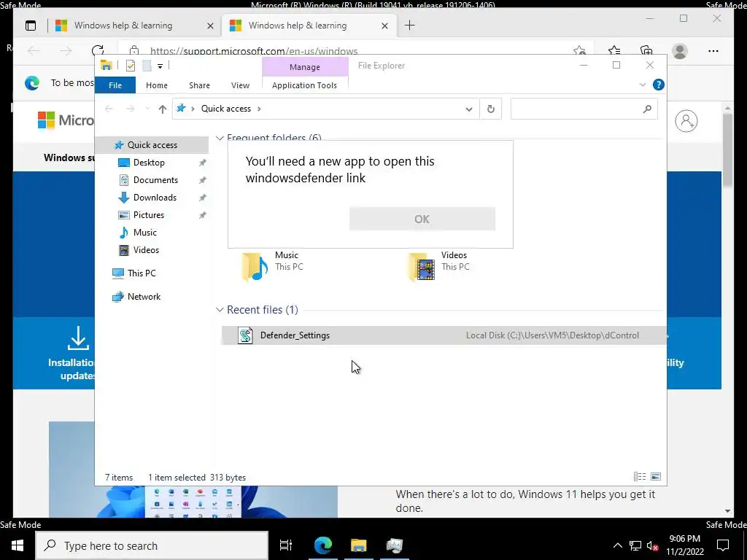
Task: Select the Music frequent folder icon
Action: 255,267
